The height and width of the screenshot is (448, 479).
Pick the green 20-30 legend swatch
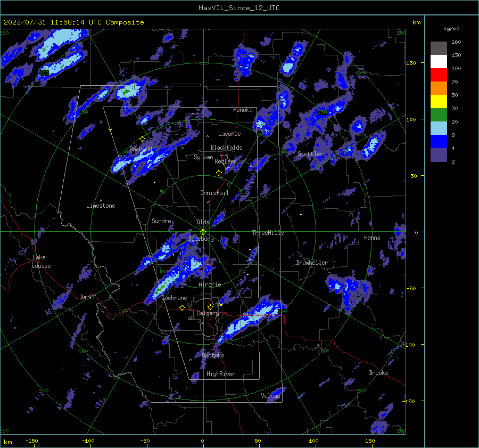439,115
